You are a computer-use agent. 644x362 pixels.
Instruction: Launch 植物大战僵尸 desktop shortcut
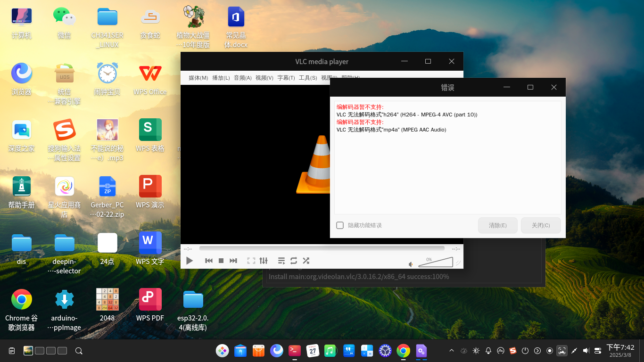(193, 28)
